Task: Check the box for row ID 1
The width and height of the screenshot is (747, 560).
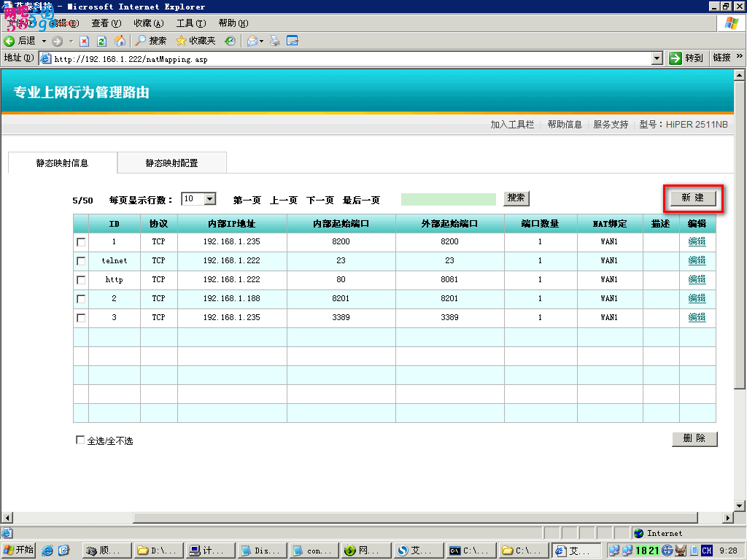Action: (x=81, y=242)
